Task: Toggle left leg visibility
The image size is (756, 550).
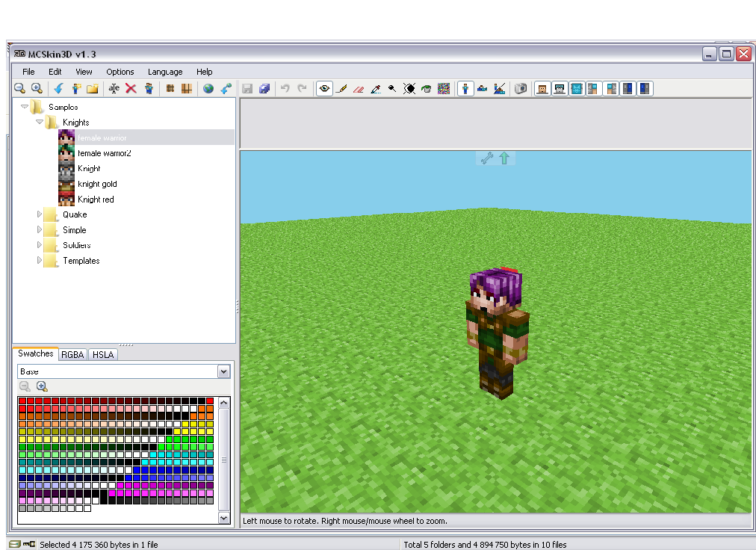Action: point(628,88)
